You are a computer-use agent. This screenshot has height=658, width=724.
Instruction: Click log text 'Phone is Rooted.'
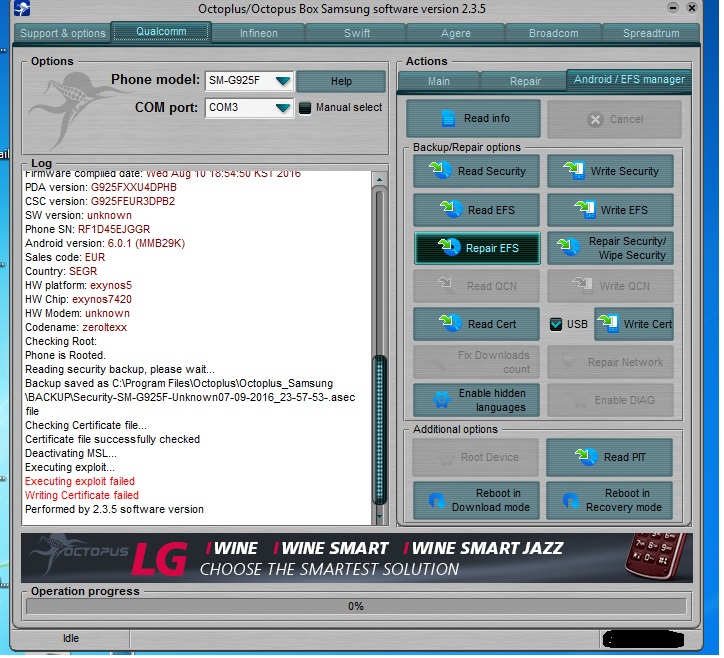pyautogui.click(x=65, y=355)
